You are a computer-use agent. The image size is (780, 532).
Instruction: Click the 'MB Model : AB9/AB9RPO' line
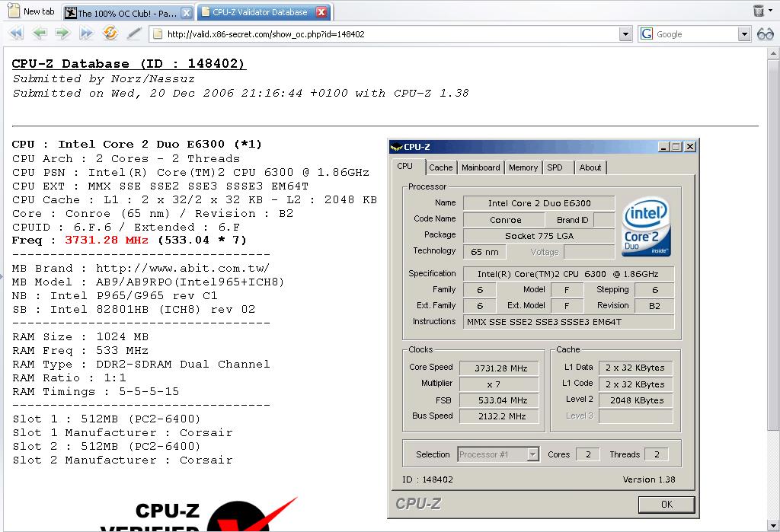click(148, 282)
